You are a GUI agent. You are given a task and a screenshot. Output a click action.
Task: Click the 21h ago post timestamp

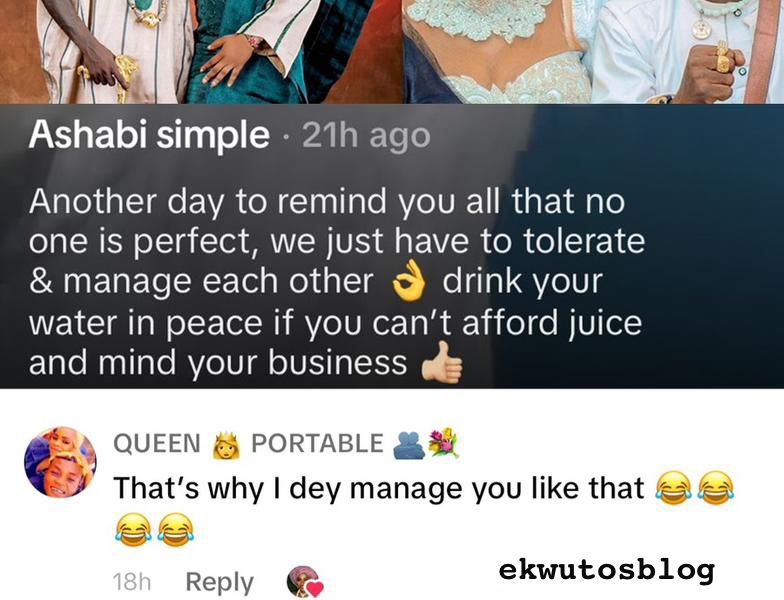click(366, 136)
